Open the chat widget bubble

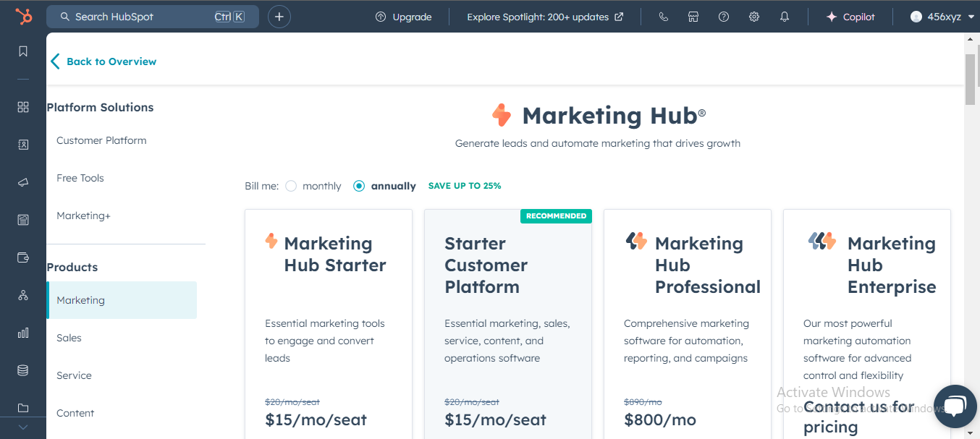click(x=955, y=406)
